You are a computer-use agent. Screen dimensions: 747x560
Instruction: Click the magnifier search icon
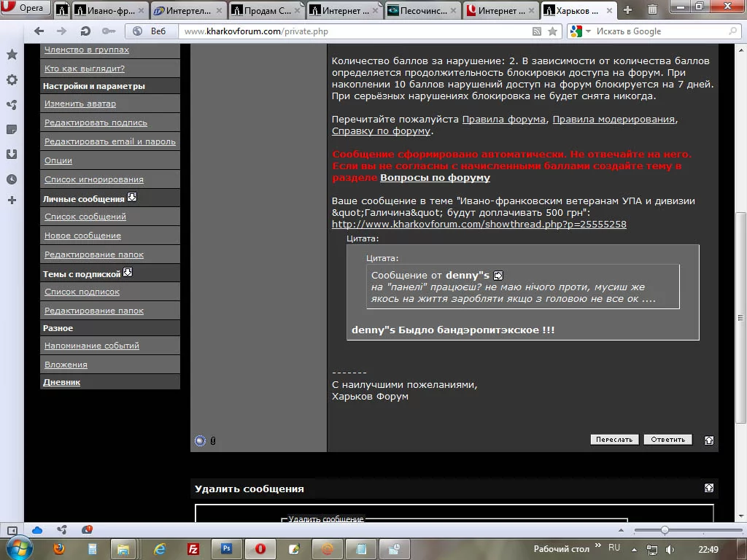pyautogui.click(x=732, y=31)
